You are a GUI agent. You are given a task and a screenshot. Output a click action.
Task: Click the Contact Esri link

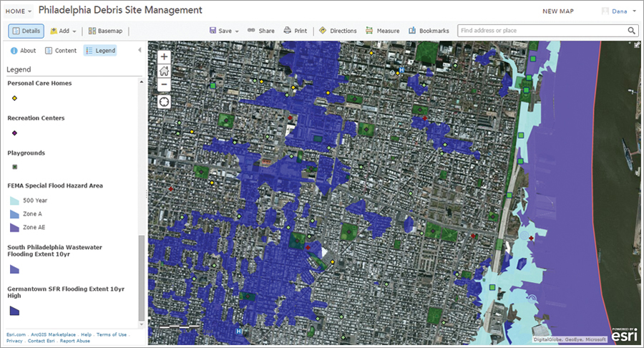(x=41, y=341)
